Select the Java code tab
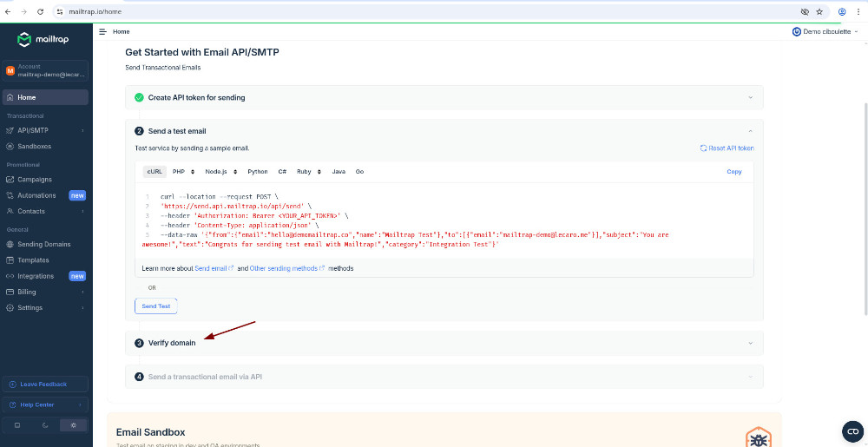 [339, 172]
